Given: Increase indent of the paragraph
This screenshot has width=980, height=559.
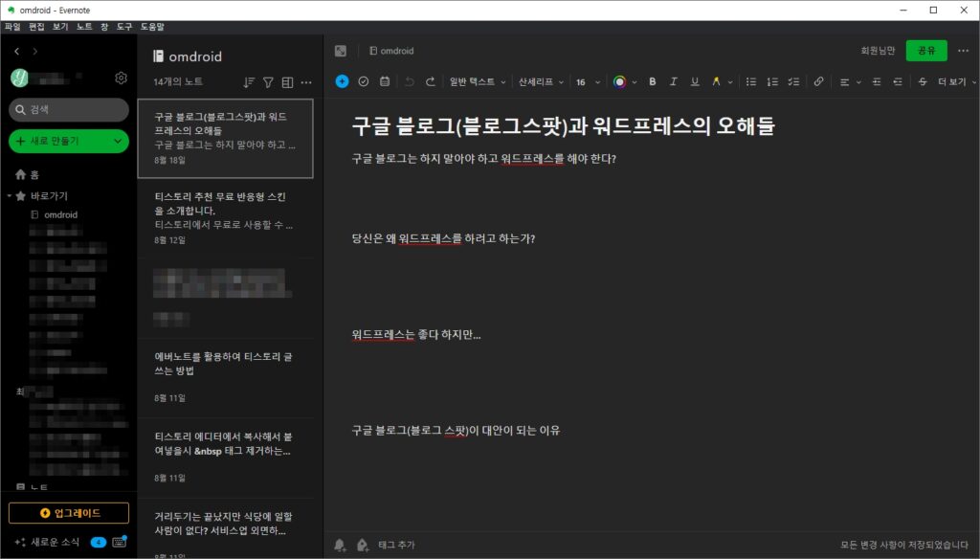Looking at the screenshot, I should click(877, 81).
